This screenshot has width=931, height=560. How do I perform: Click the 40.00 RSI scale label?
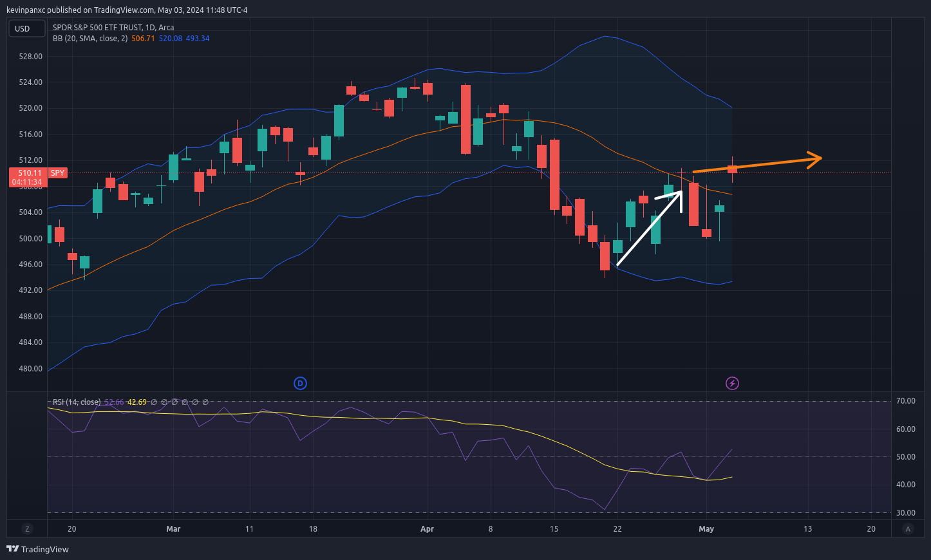click(x=906, y=485)
